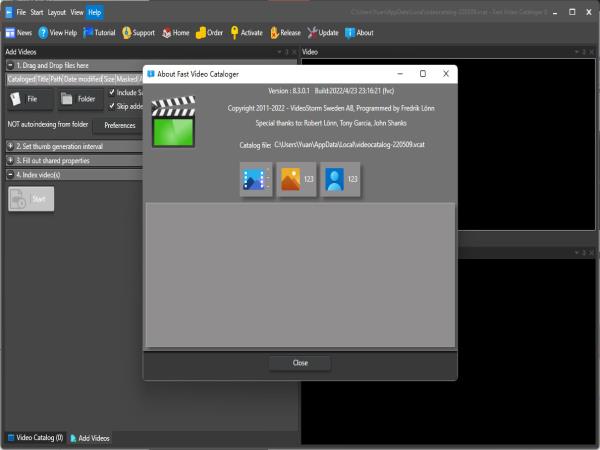Click the Folder button to add videos
Screen dimensions: 600x450
78,99
